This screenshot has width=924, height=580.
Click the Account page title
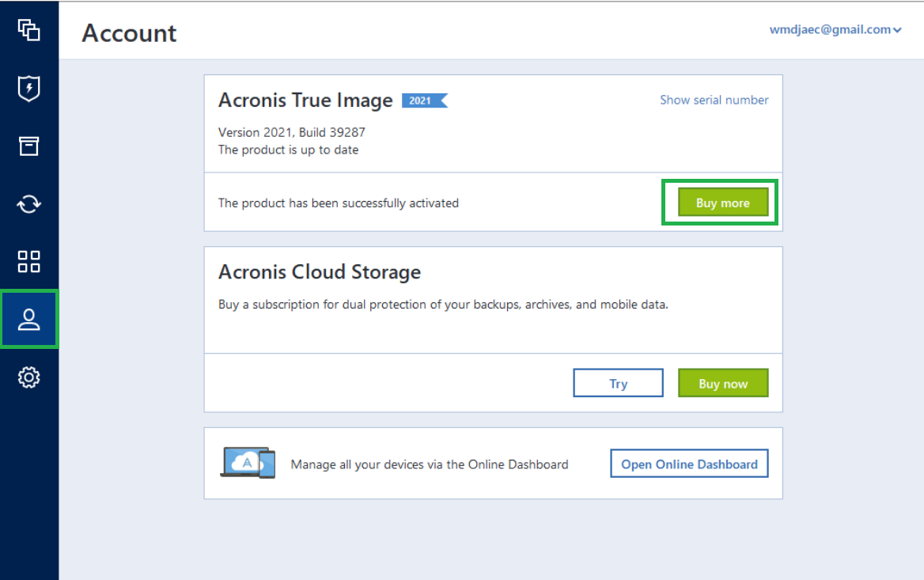click(x=128, y=32)
